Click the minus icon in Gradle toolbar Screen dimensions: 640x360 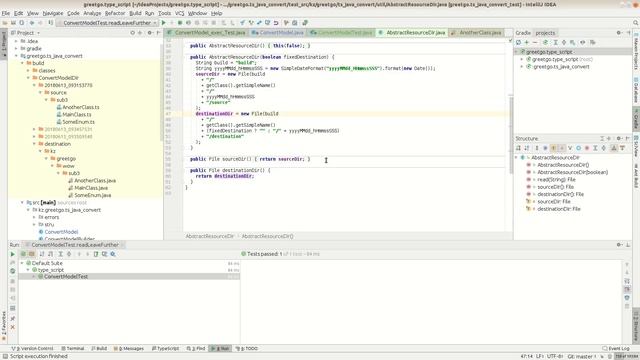(x=535, y=42)
